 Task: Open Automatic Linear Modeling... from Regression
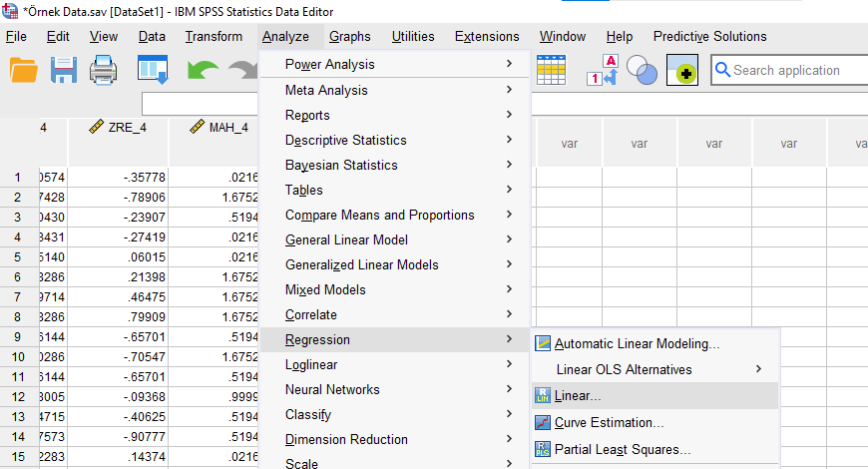(637, 343)
